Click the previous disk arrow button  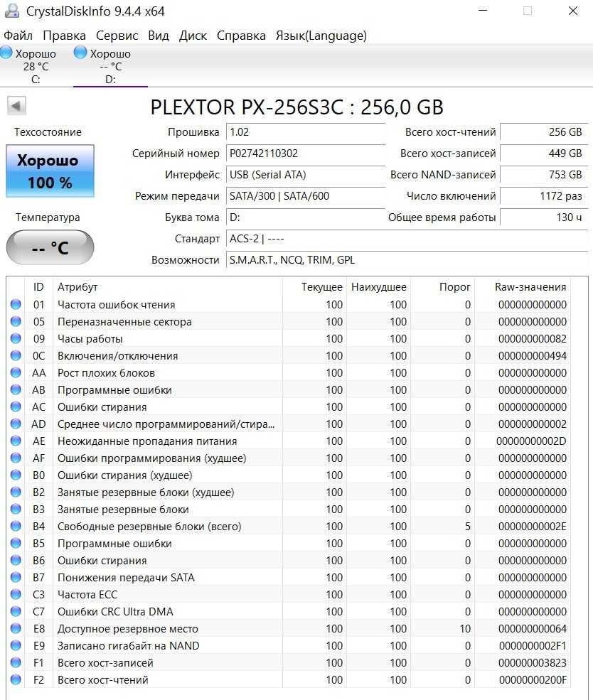[16, 106]
